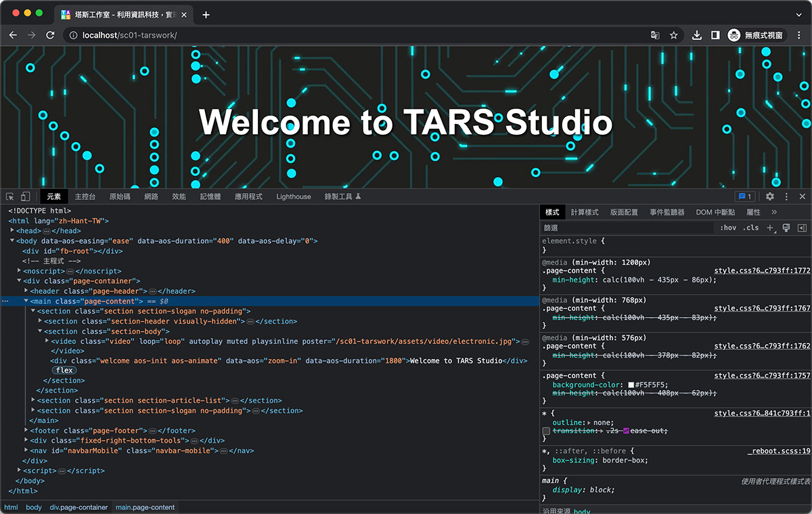Open the DOM 中斷點 tab
Viewport: 812px width, 514px height.
pos(715,212)
